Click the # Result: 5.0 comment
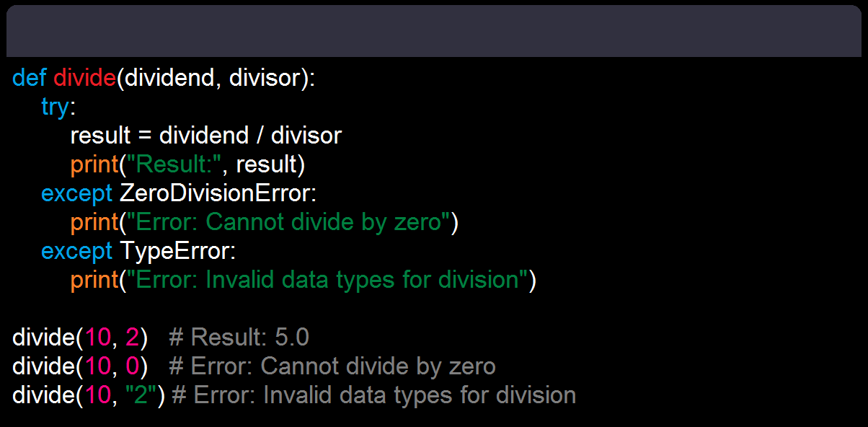868x427 pixels. (x=239, y=338)
